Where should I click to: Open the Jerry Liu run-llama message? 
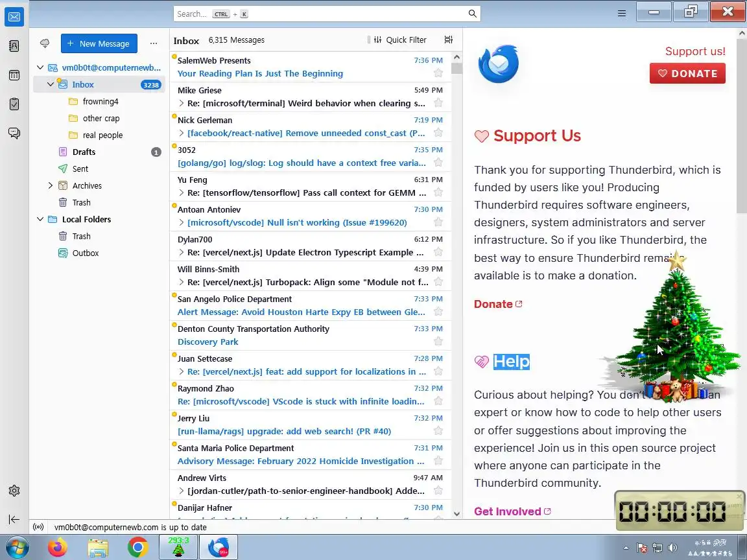tap(310, 425)
